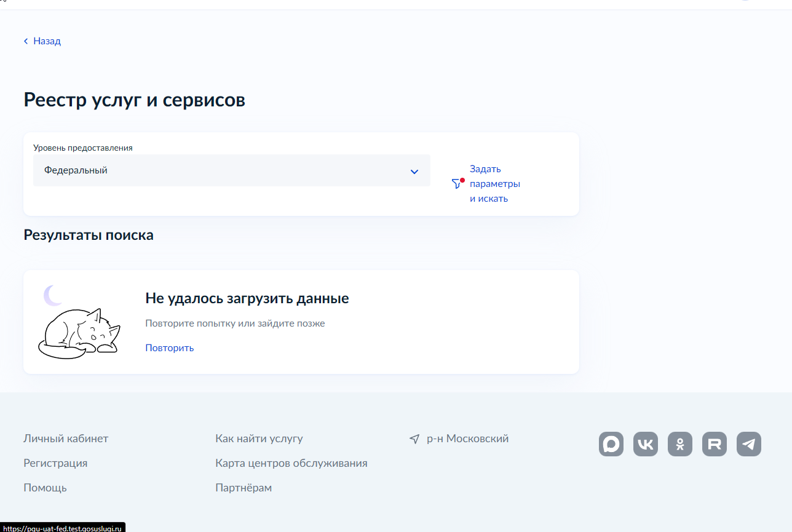Open the Партнёрам footer link
The width and height of the screenshot is (792, 532).
coord(244,488)
